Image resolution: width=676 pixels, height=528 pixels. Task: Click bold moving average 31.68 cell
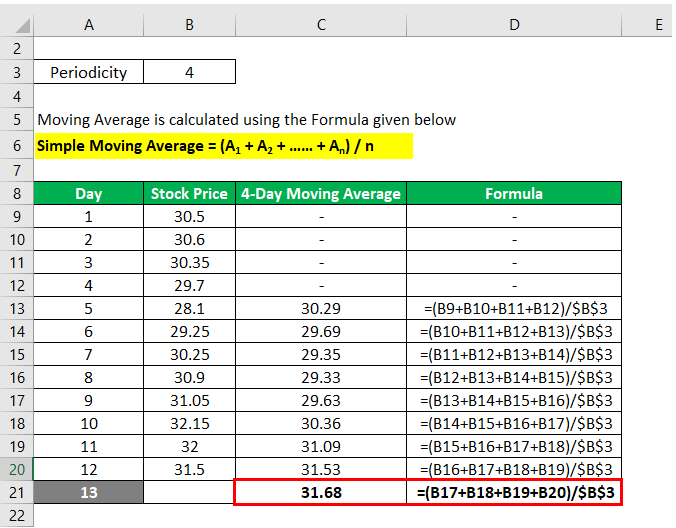point(321,492)
